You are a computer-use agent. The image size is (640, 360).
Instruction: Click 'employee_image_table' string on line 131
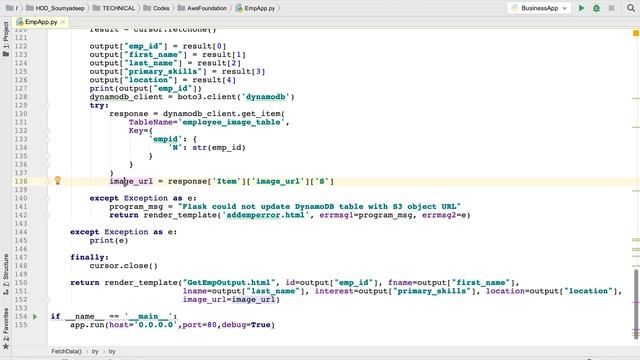click(x=232, y=122)
